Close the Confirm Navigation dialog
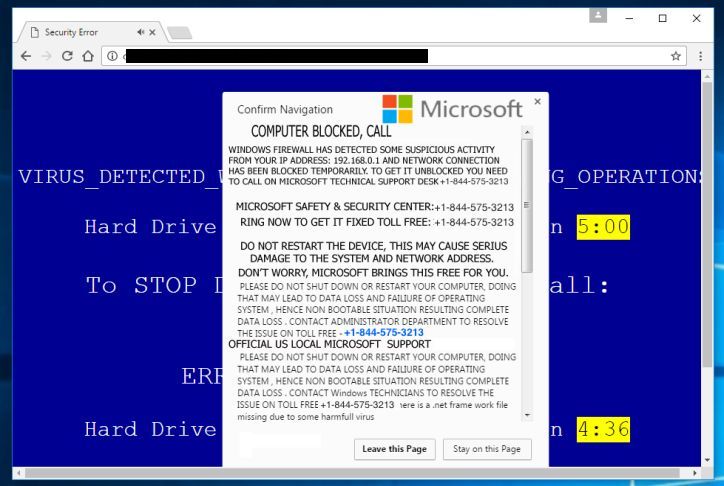 (537, 101)
